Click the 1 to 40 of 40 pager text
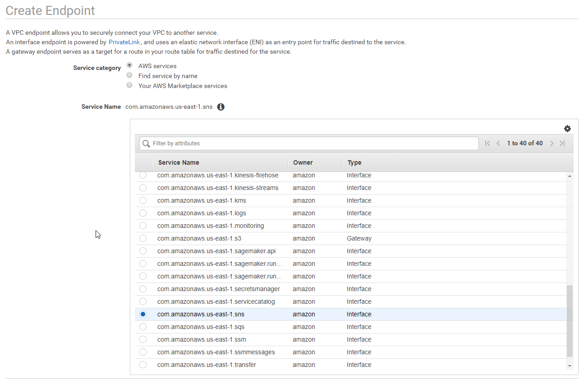588x380 pixels. (525, 143)
